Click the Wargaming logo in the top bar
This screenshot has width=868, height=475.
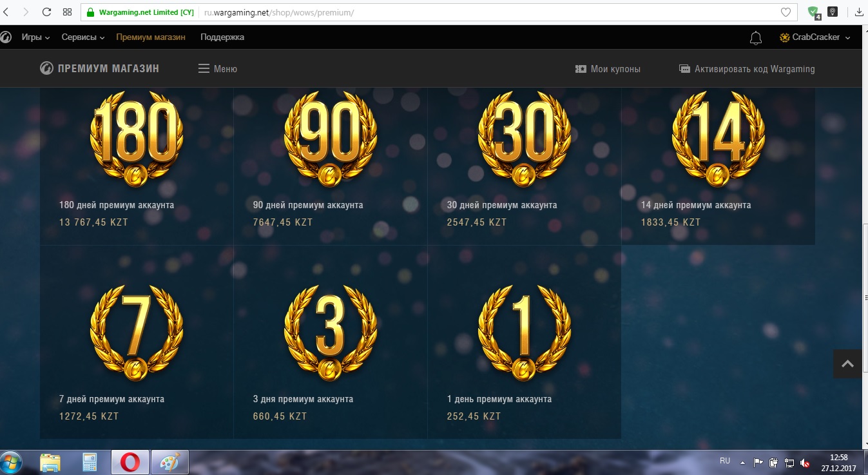pyautogui.click(x=5, y=37)
